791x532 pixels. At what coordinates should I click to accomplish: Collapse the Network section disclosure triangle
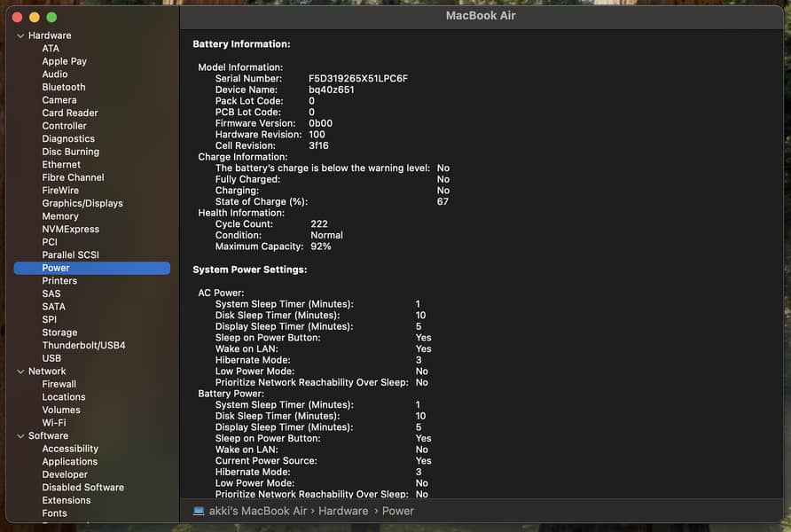(x=20, y=372)
